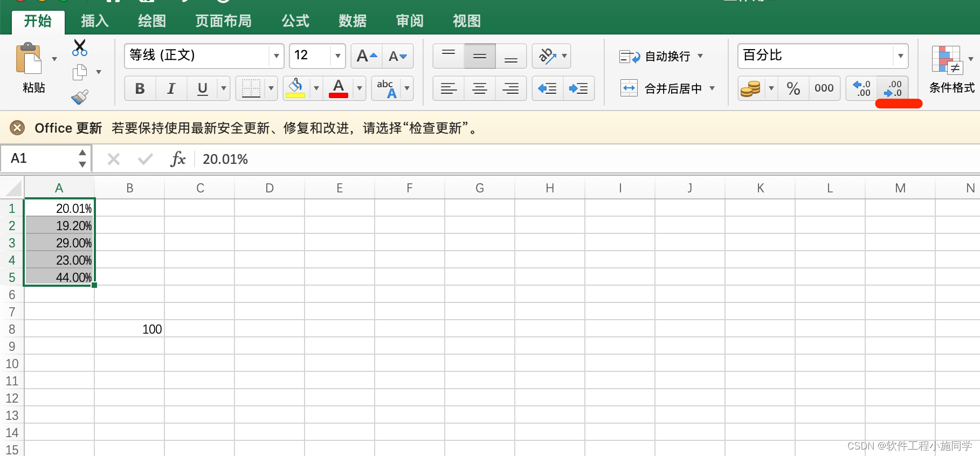
Task: Align text to bottom of cell
Action: coord(511,56)
